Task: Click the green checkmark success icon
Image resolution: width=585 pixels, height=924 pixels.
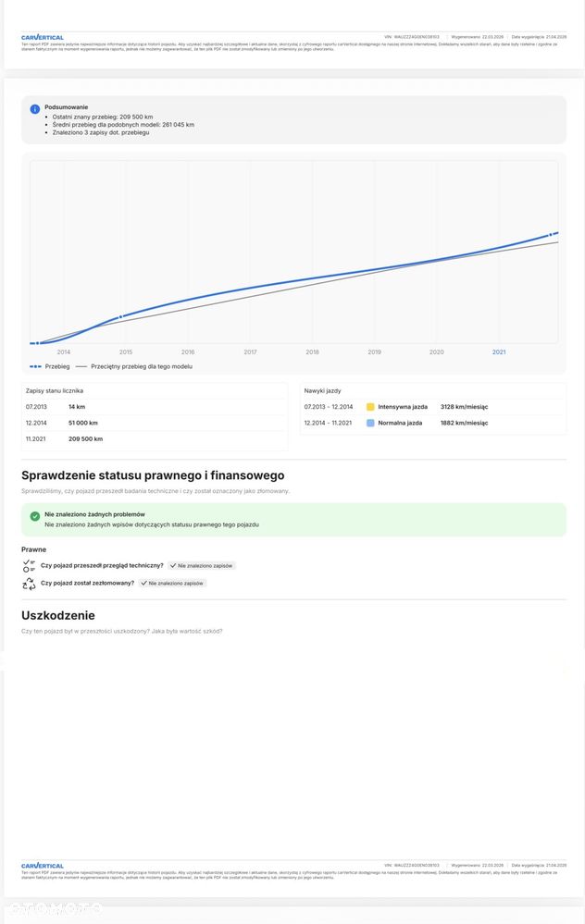Action: tap(35, 516)
